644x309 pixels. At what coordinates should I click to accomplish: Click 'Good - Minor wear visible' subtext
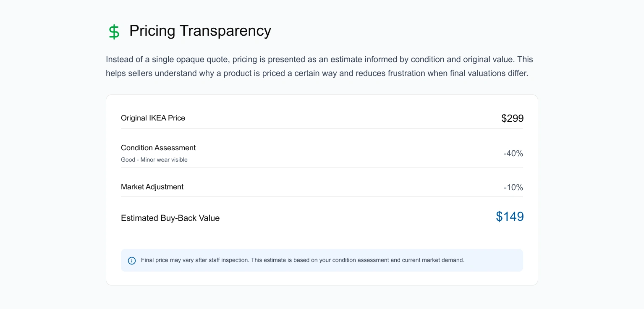(154, 160)
